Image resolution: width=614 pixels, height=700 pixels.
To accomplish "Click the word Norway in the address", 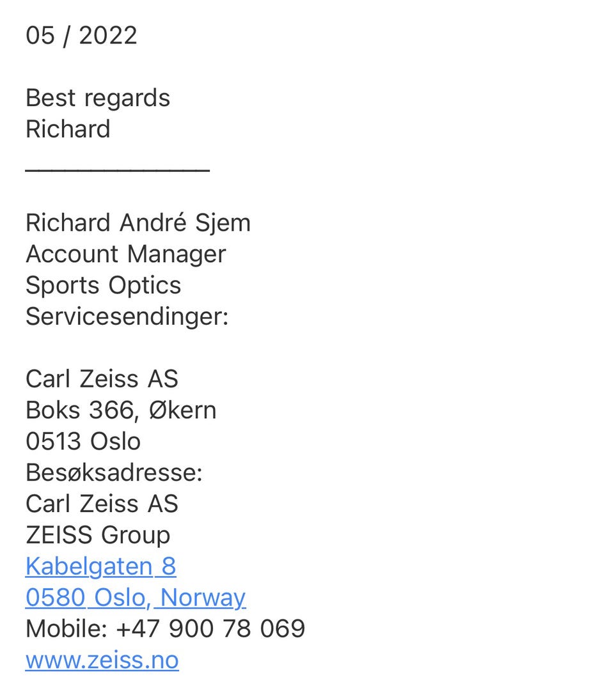I will click(203, 598).
